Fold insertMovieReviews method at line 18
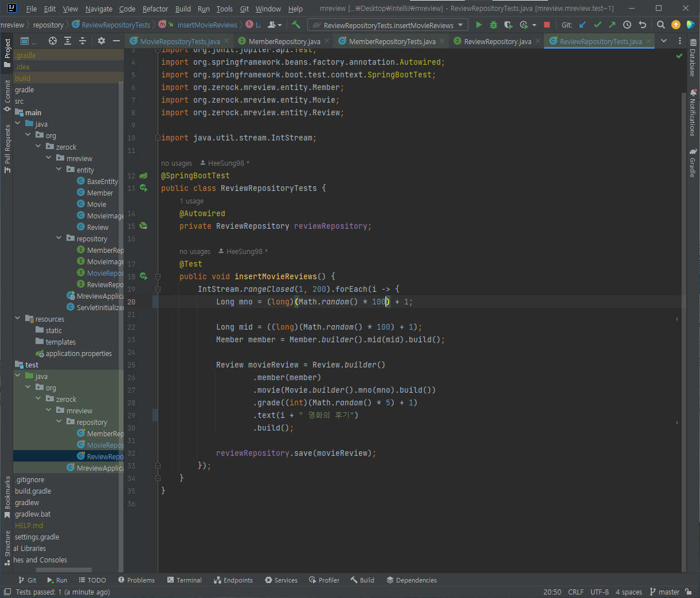Image resolution: width=700 pixels, height=598 pixels. pos(158,276)
